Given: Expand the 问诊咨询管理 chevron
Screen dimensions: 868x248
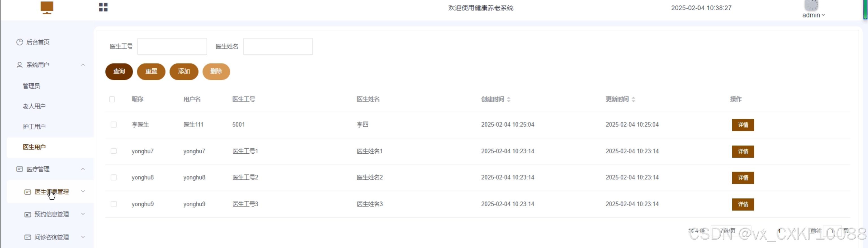Looking at the screenshot, I should [83, 237].
